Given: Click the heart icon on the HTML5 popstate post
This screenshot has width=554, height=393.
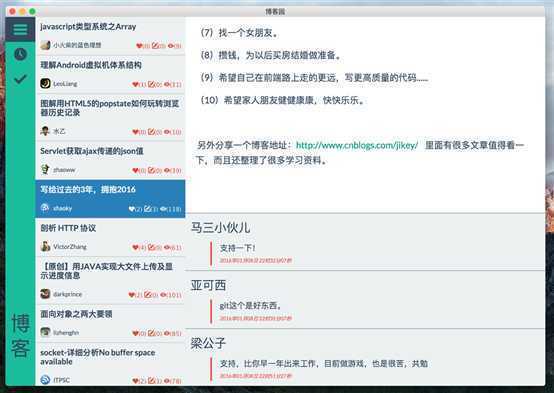Looking at the screenshot, I should (135, 132).
